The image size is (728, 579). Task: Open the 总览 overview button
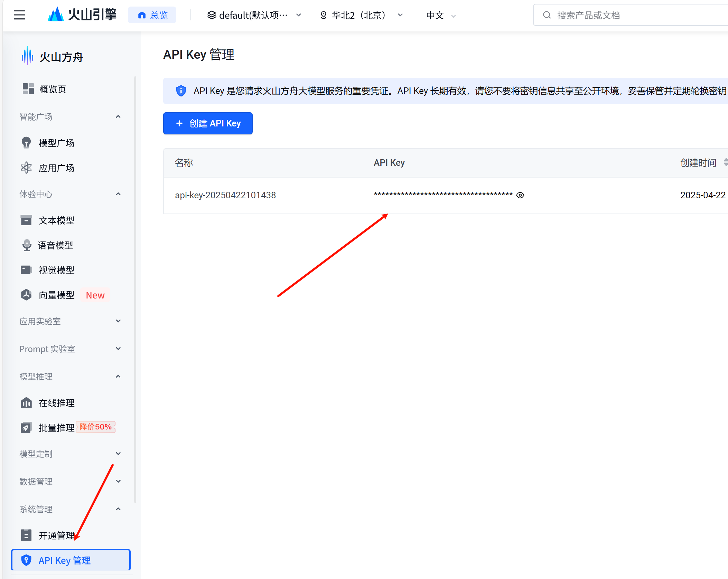click(x=152, y=15)
